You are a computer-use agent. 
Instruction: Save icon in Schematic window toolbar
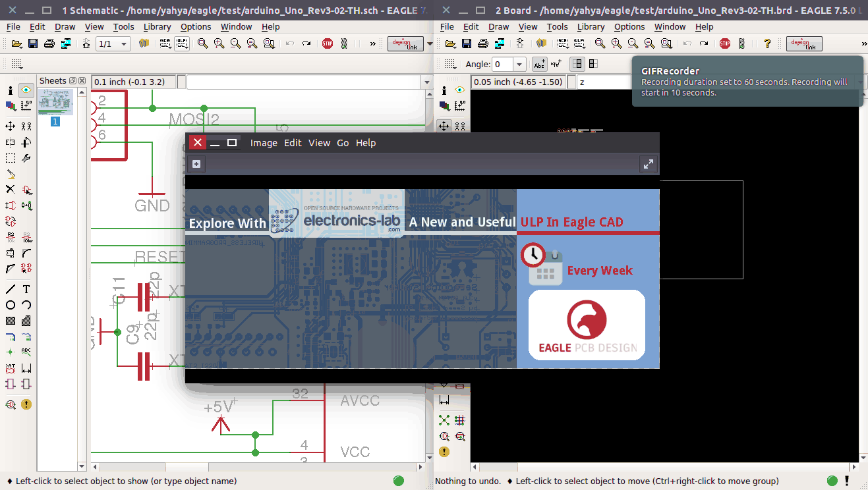coord(34,43)
